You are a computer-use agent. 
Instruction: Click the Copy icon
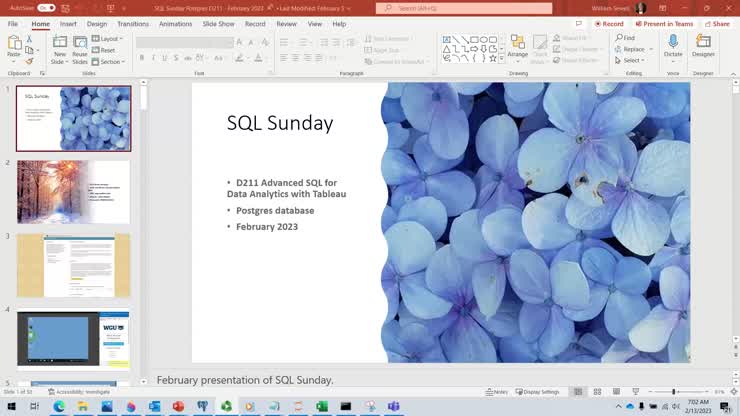coord(29,50)
